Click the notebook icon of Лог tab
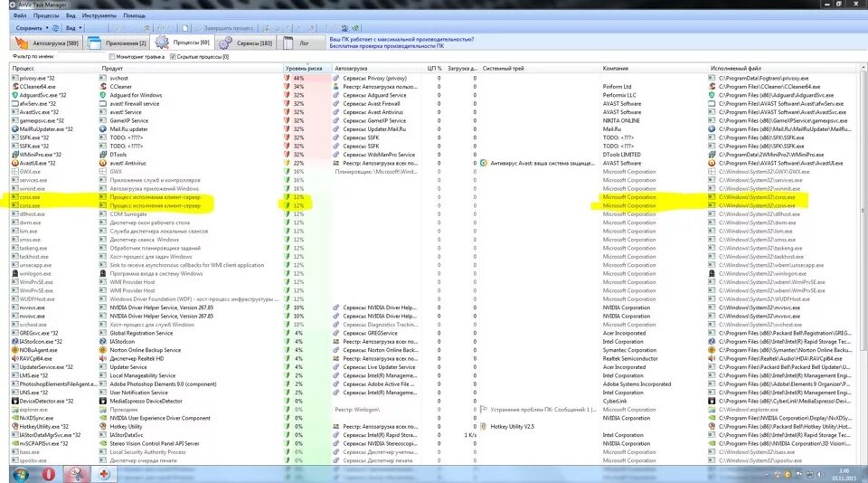 coord(288,43)
